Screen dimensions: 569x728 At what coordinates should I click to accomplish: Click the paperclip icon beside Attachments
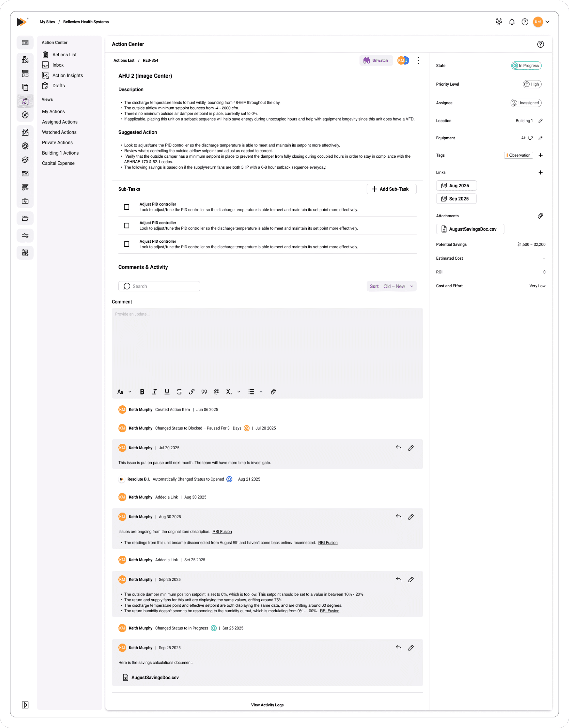point(540,216)
